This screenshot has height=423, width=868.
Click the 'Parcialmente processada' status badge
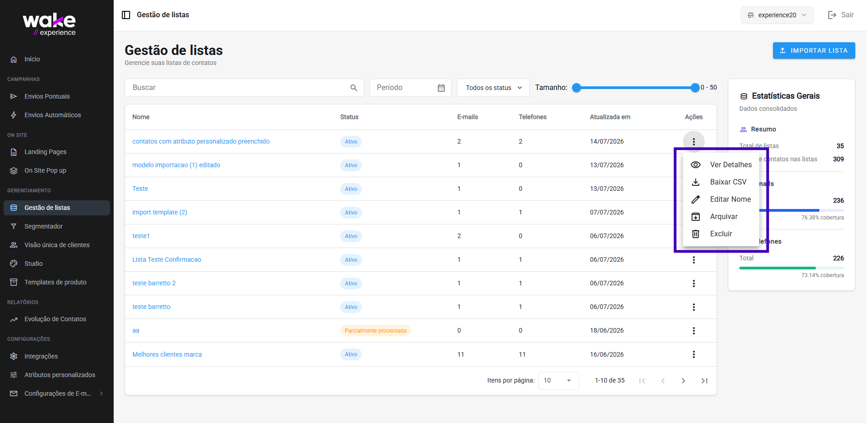pyautogui.click(x=376, y=331)
